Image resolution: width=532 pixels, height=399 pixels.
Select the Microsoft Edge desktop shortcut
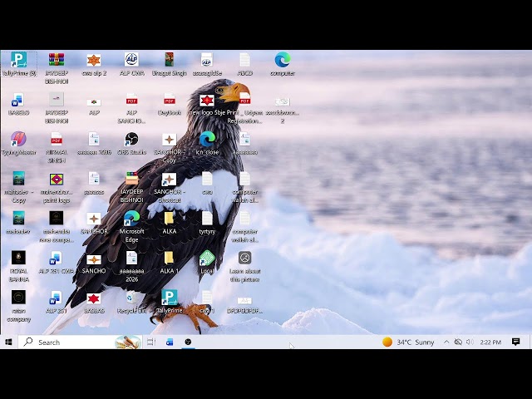[131, 227]
